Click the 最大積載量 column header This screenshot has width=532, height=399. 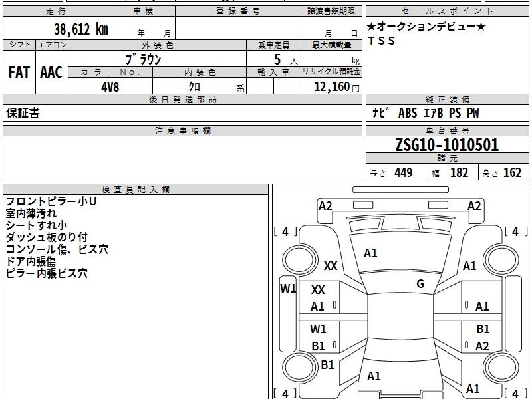point(331,45)
